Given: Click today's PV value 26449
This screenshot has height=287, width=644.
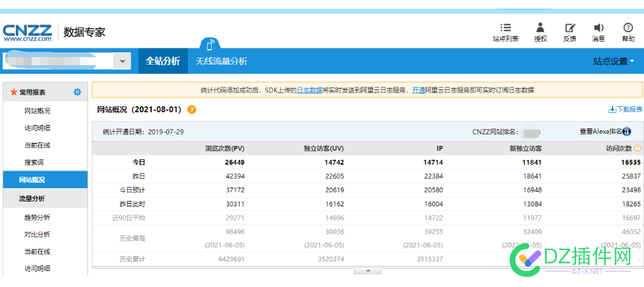Looking at the screenshot, I should (235, 163).
